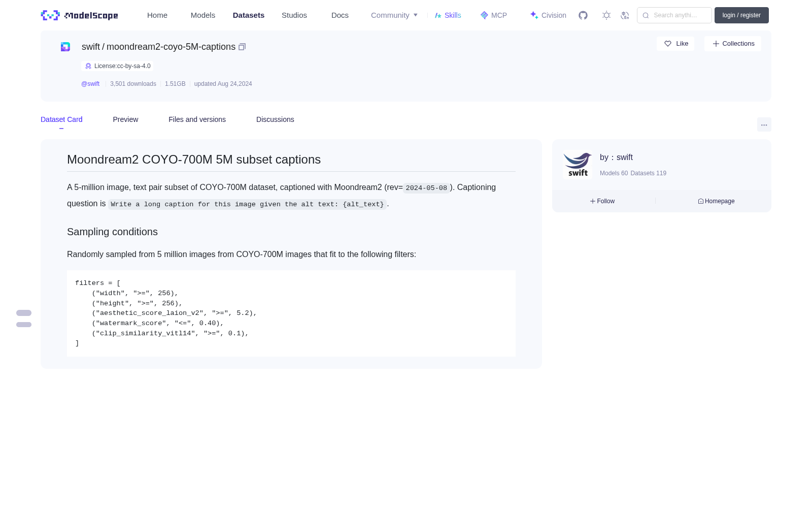Click the dataset avatar icon

(x=65, y=47)
